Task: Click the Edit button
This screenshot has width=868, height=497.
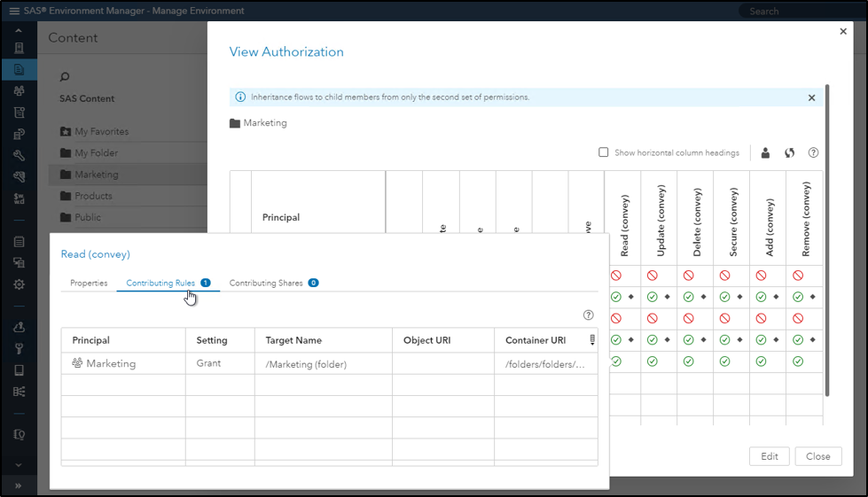Action: 769,456
